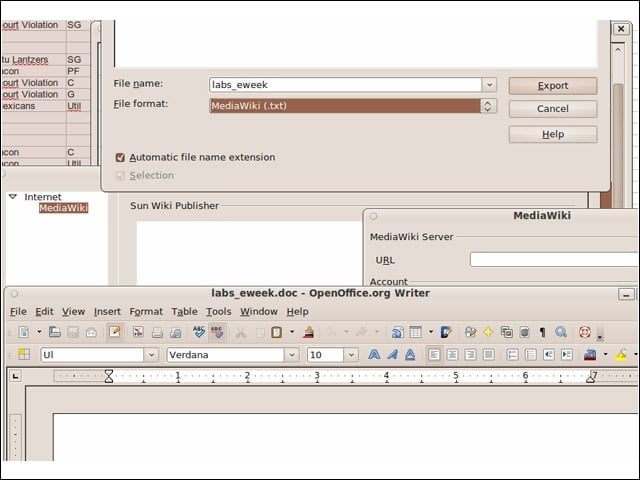Click the Cancel button in export dialog

tap(553, 109)
